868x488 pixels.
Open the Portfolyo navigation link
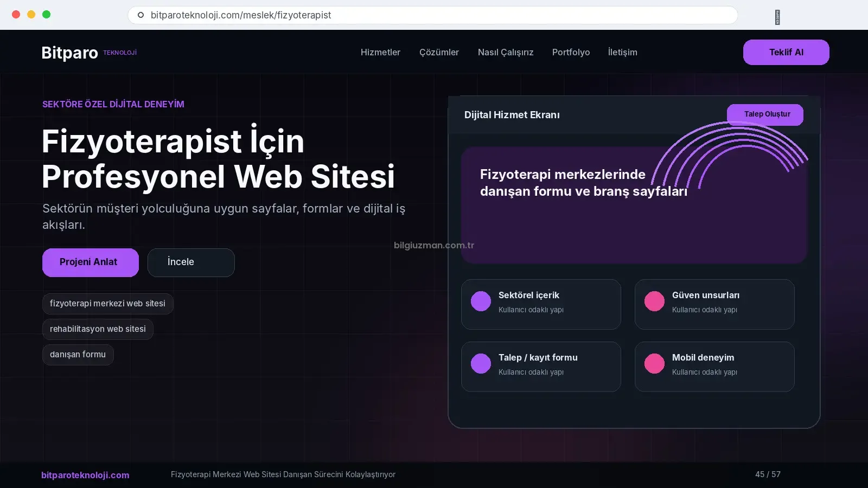click(x=571, y=52)
